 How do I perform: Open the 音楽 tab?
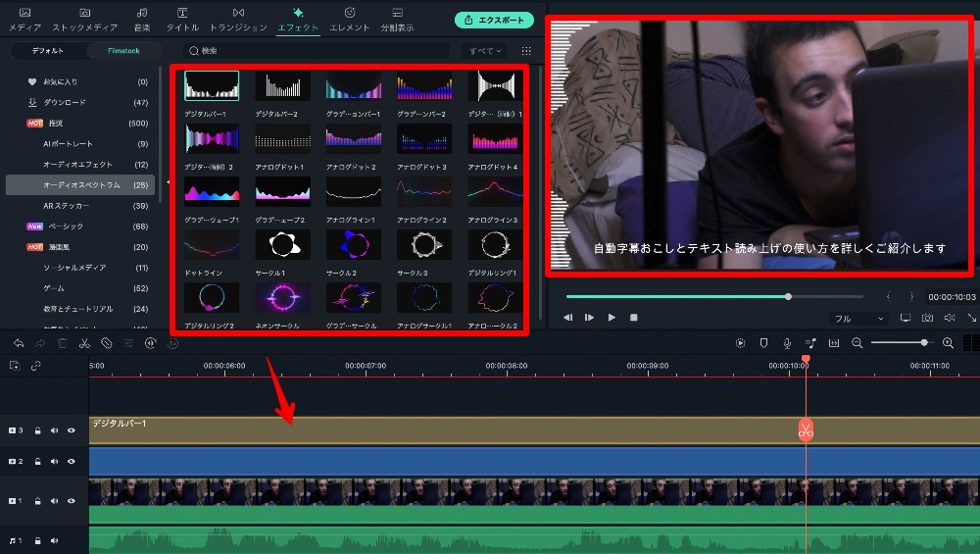tap(142, 20)
